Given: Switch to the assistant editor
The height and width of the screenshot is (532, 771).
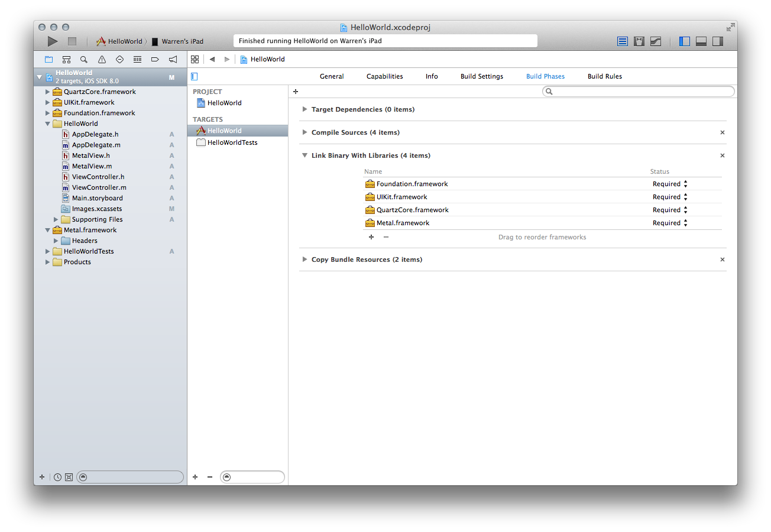Looking at the screenshot, I should pyautogui.click(x=639, y=41).
